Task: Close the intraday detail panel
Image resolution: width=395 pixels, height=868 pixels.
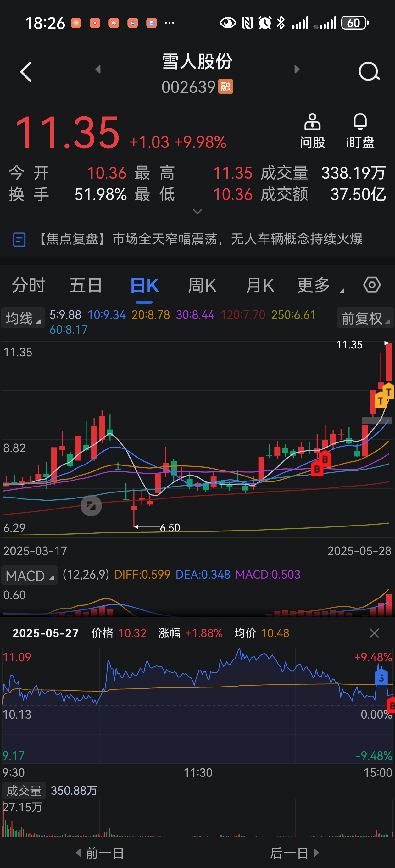Action: (374, 633)
